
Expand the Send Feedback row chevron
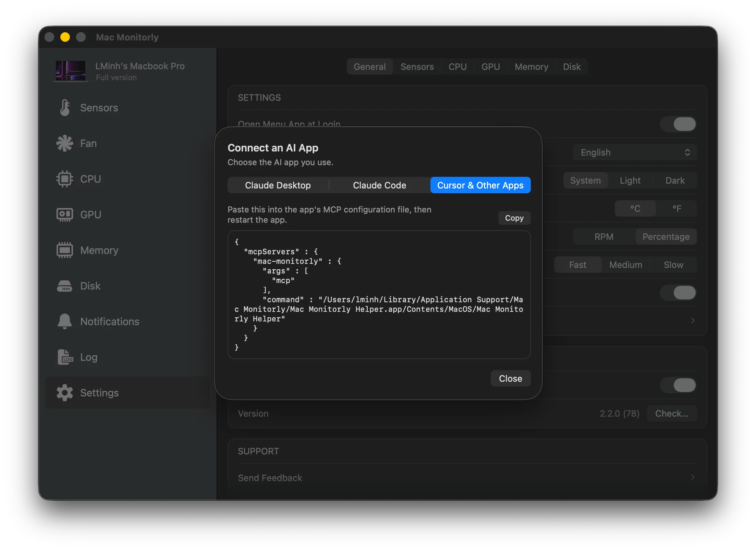(693, 478)
